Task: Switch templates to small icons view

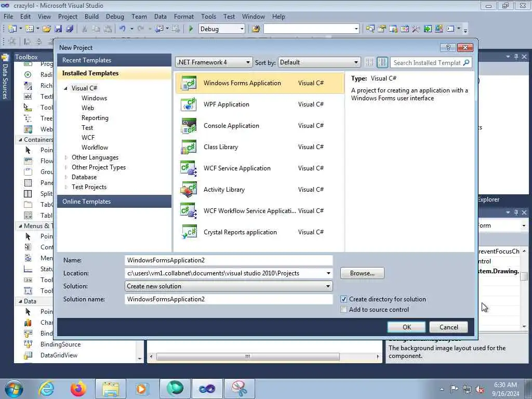Action: click(x=370, y=62)
